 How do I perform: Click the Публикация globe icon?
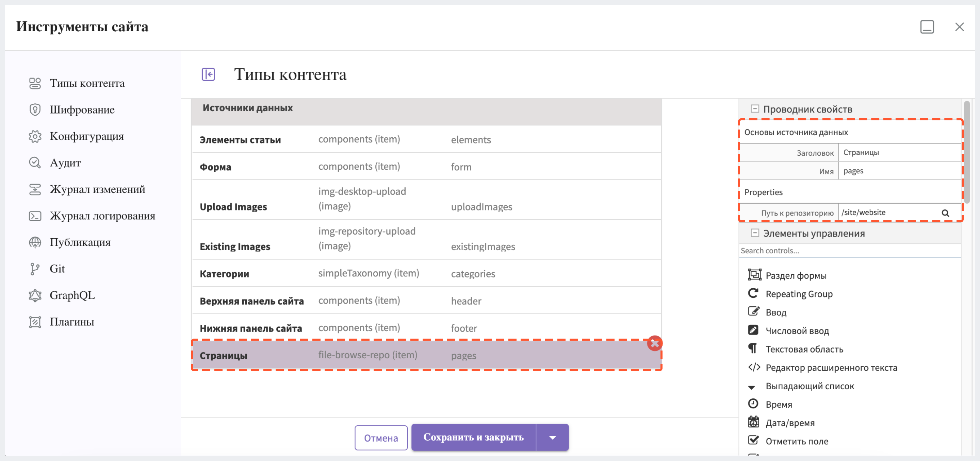35,242
